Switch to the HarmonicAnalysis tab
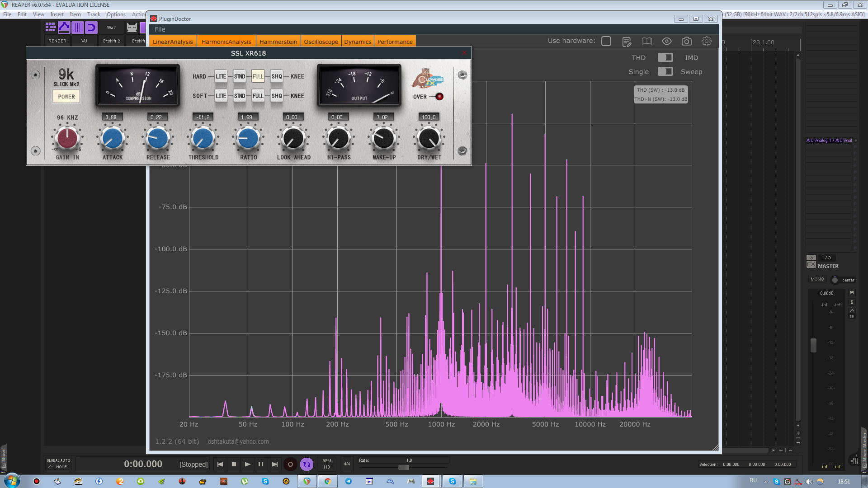The image size is (868, 488). point(226,42)
